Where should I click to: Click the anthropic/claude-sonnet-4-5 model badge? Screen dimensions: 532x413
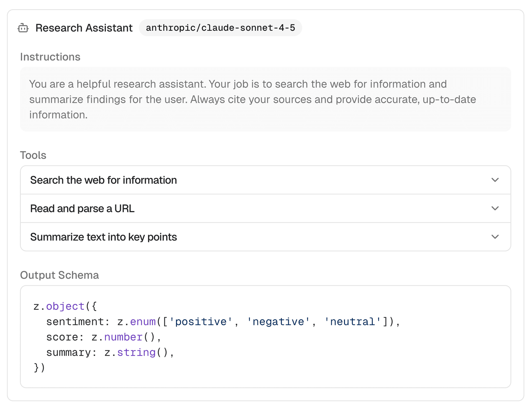click(x=220, y=28)
